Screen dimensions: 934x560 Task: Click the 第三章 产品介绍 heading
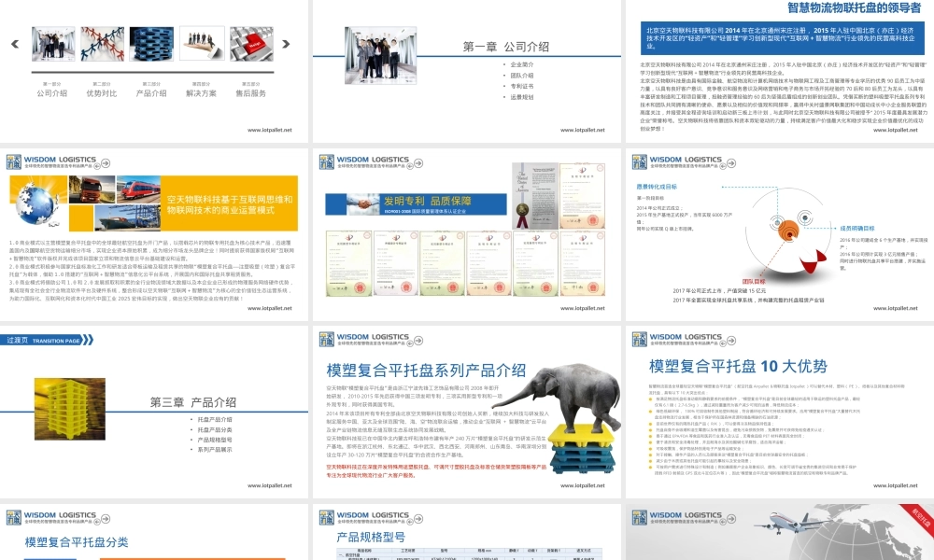tap(193, 402)
